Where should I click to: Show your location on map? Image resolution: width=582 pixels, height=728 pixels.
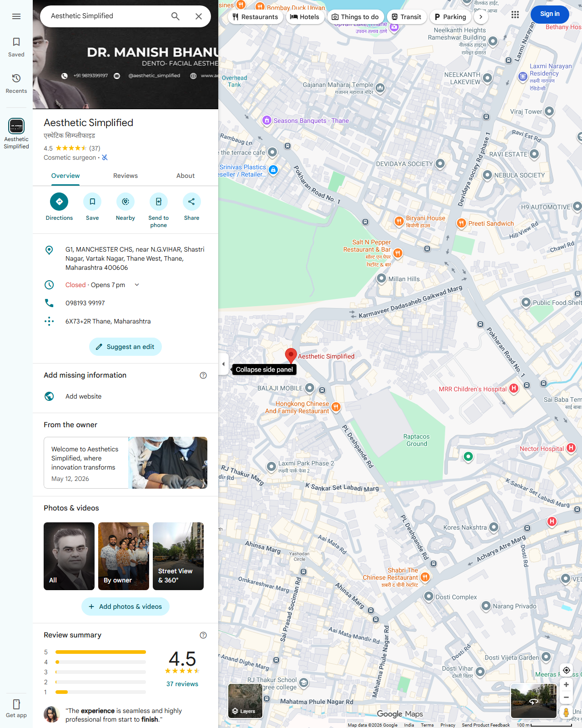567,670
